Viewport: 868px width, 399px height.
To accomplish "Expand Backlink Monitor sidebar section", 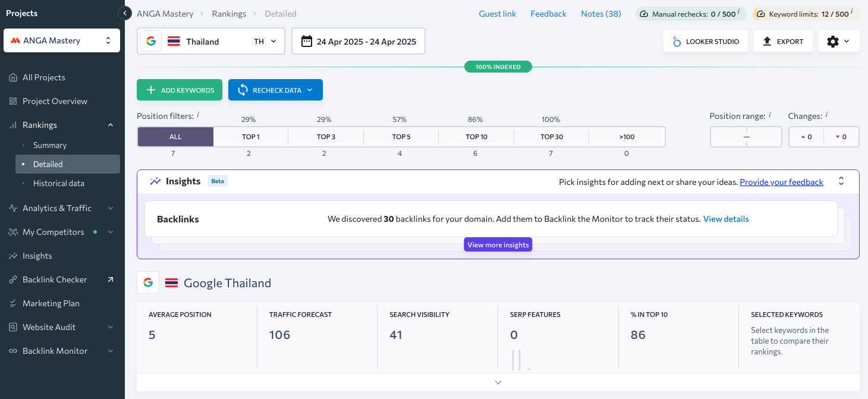I will tap(111, 351).
